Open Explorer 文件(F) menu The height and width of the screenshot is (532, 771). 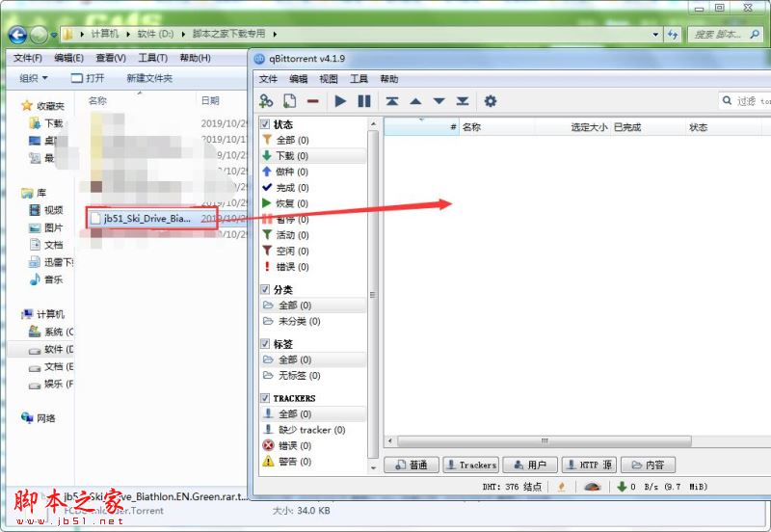click(x=28, y=58)
